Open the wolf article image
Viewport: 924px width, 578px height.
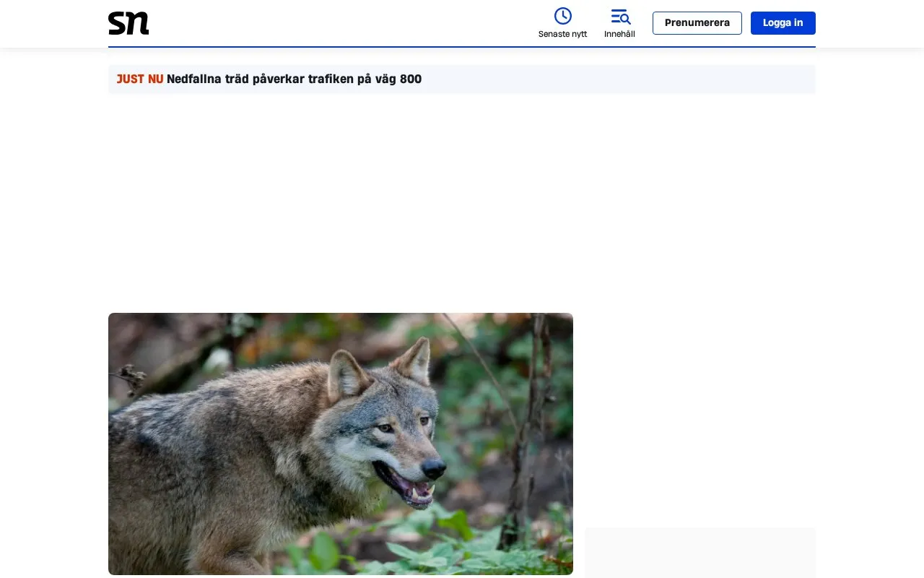(341, 444)
